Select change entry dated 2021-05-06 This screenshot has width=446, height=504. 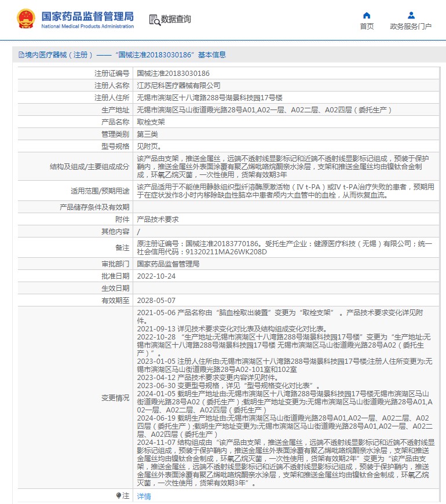click(280, 317)
